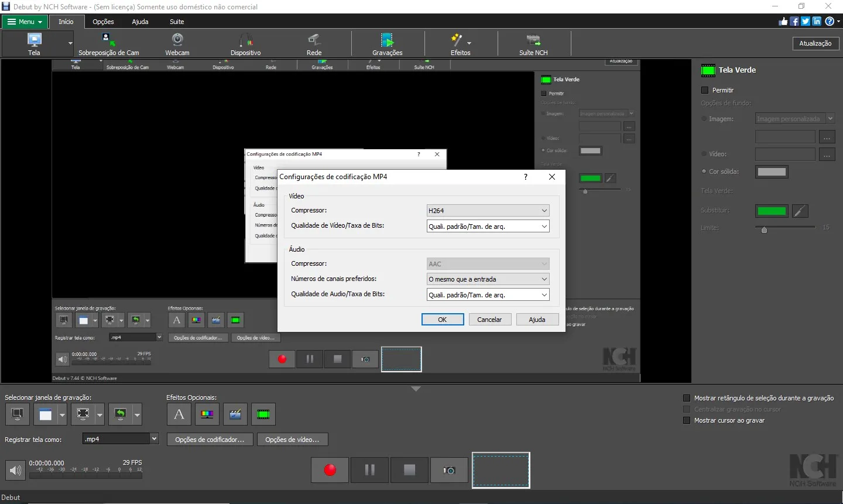843x504 pixels.
Task: Click the Atualização button
Action: [815, 43]
